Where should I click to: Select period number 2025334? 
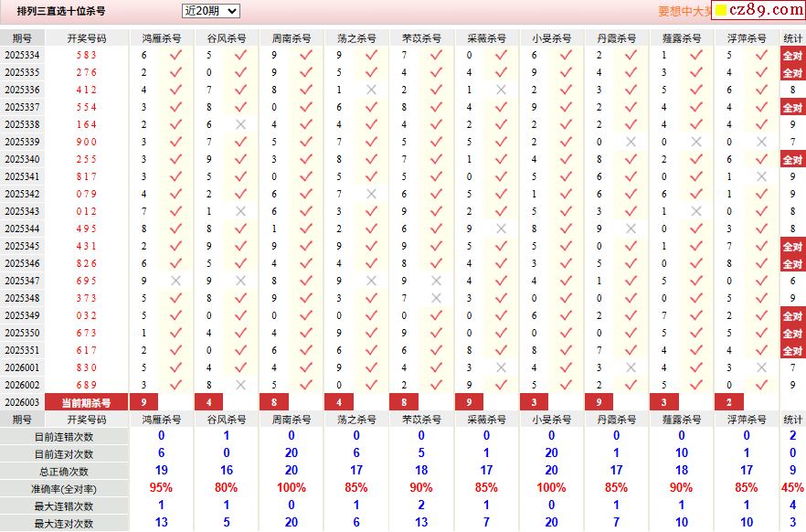pos(22,55)
